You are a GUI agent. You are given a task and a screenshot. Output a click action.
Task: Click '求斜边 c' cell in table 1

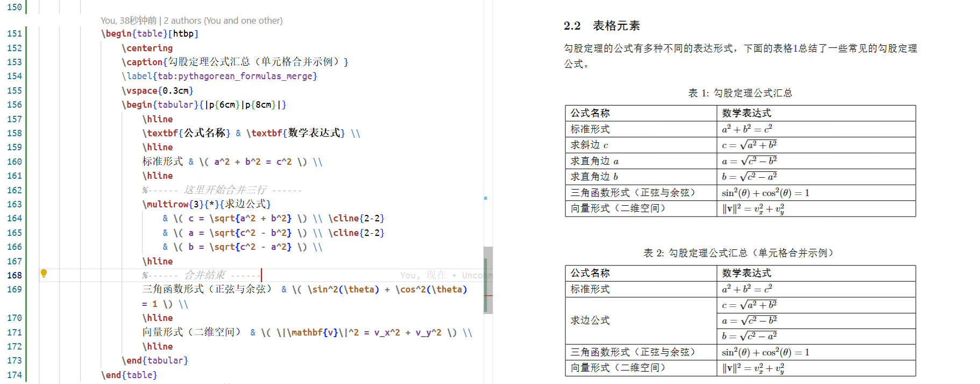click(x=641, y=145)
